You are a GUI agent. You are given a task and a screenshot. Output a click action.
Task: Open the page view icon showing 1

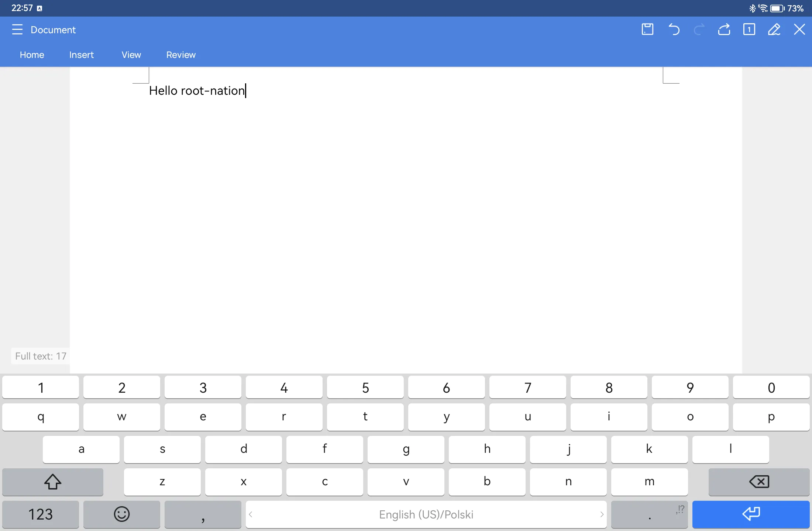pyautogui.click(x=749, y=29)
